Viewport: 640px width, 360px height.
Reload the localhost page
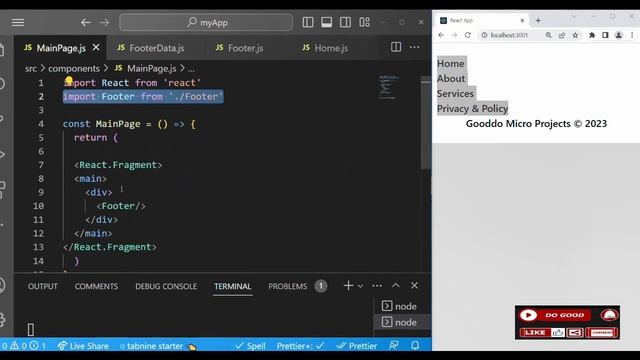point(468,35)
